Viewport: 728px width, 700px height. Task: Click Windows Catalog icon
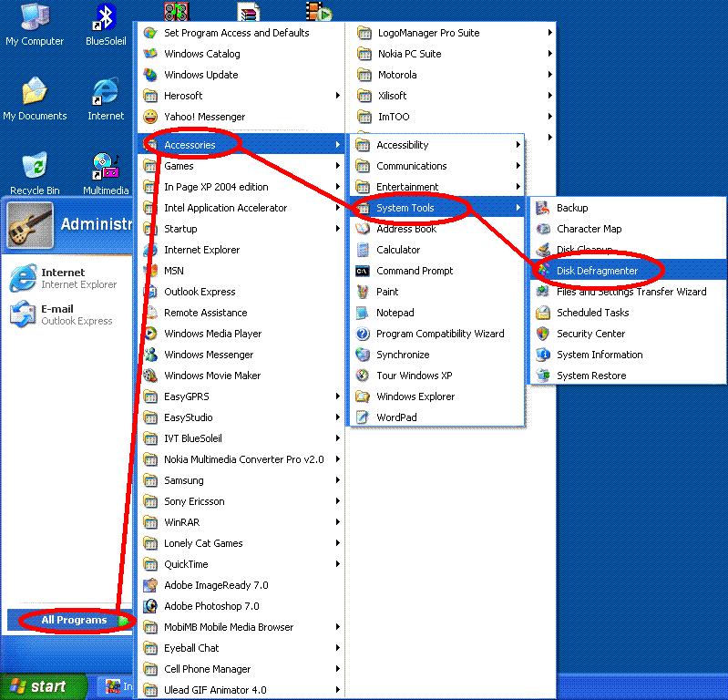point(150,54)
